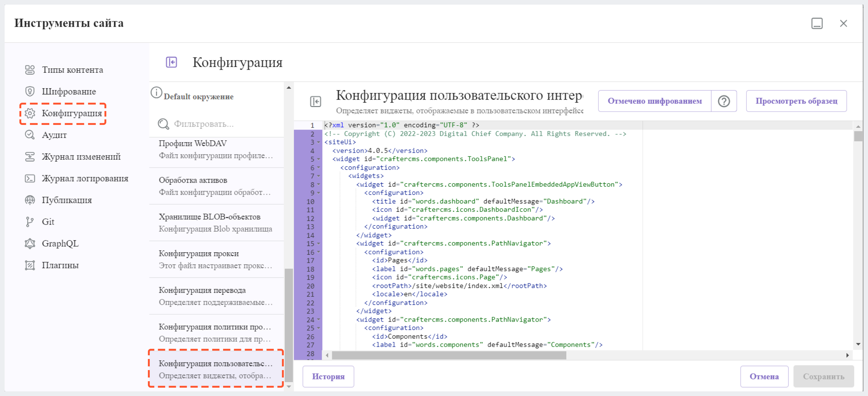Fold code at line 8 widget
The width and height of the screenshot is (868, 396).
[x=318, y=184]
